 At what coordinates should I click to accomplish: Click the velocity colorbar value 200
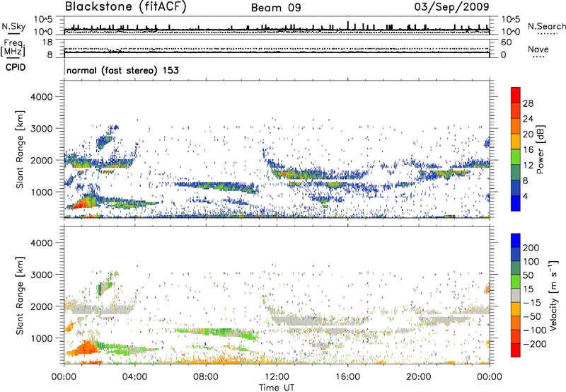(x=531, y=248)
